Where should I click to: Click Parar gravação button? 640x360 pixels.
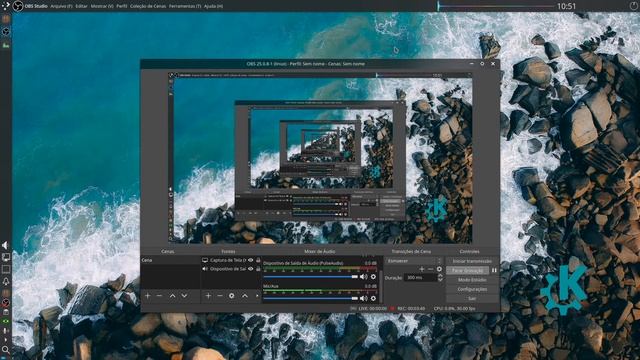tap(468, 270)
